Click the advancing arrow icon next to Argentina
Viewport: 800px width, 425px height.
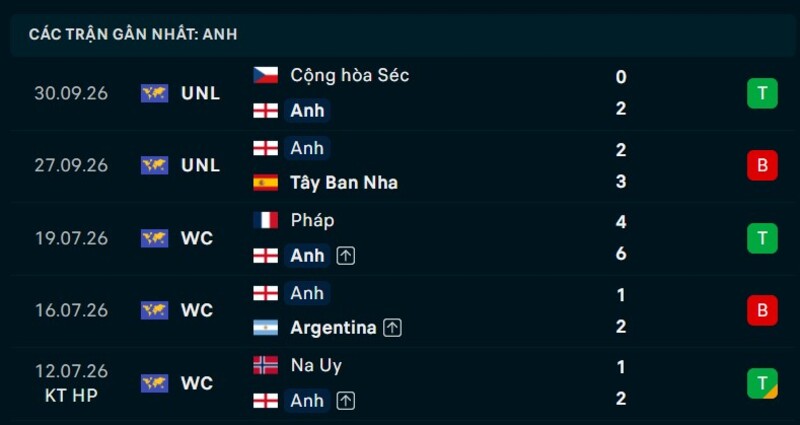(392, 328)
